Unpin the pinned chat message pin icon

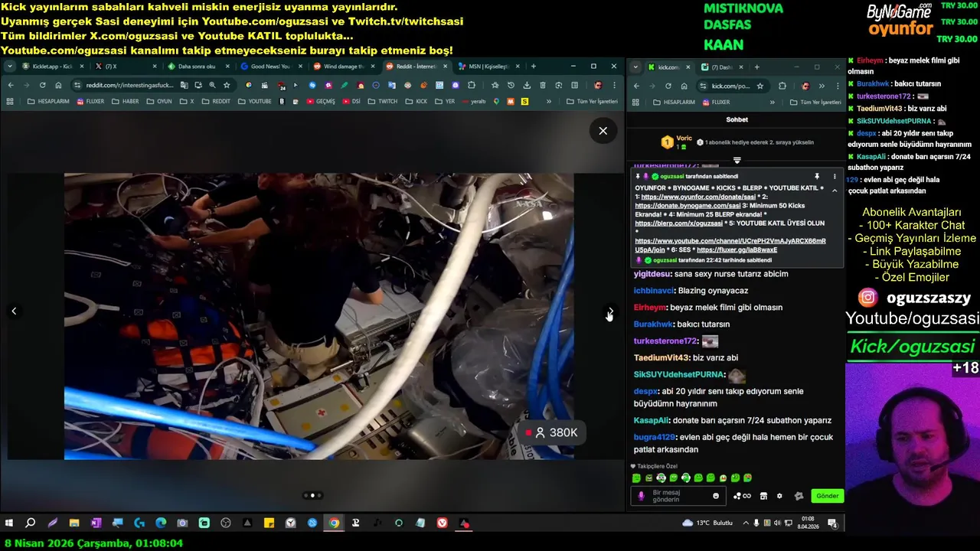tap(817, 177)
